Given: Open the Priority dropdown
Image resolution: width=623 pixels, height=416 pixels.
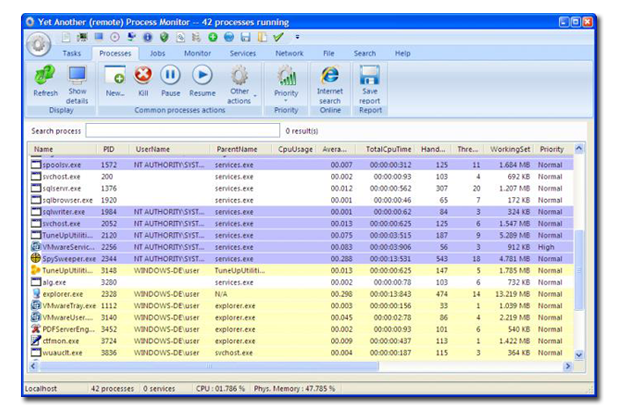Looking at the screenshot, I should (x=287, y=80).
